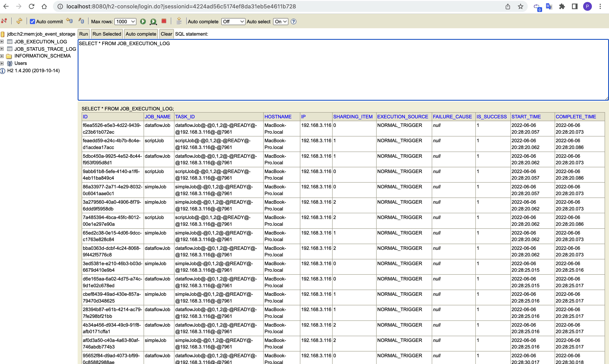Viewport: 609px width, 364px height.
Task: Open the blue Help question mark icon
Action: coord(293,22)
